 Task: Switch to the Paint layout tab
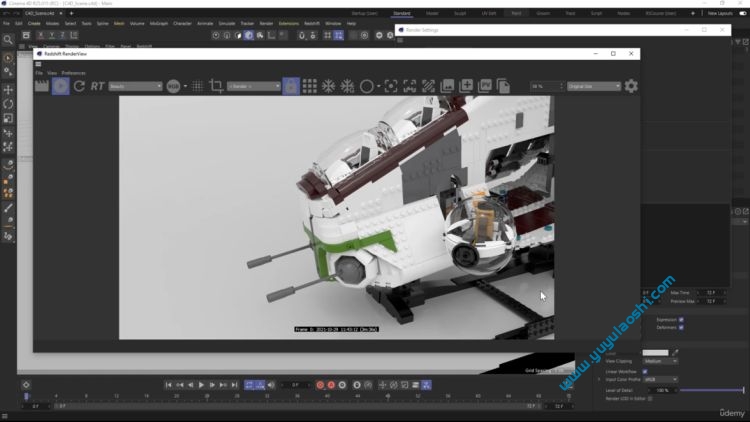tap(516, 13)
